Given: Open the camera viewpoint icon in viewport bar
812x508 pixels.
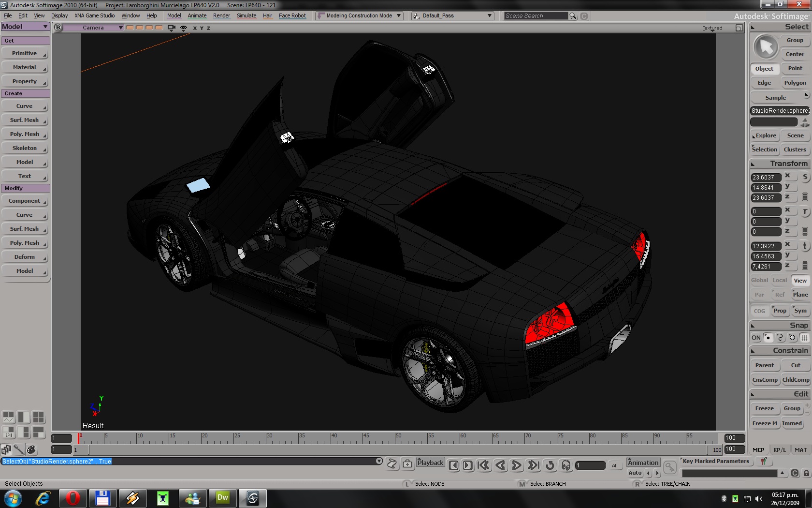Looking at the screenshot, I should 171,28.
